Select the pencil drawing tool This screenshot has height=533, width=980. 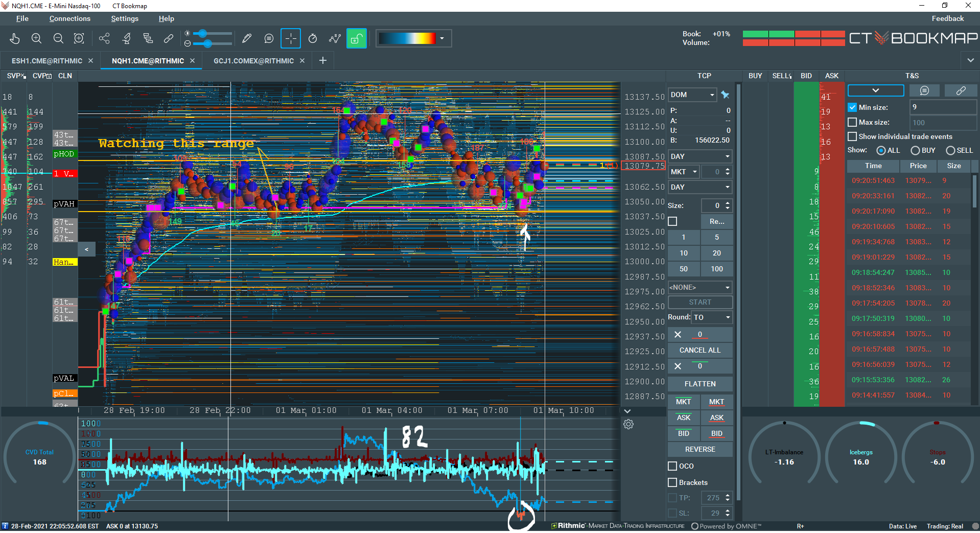click(x=247, y=38)
